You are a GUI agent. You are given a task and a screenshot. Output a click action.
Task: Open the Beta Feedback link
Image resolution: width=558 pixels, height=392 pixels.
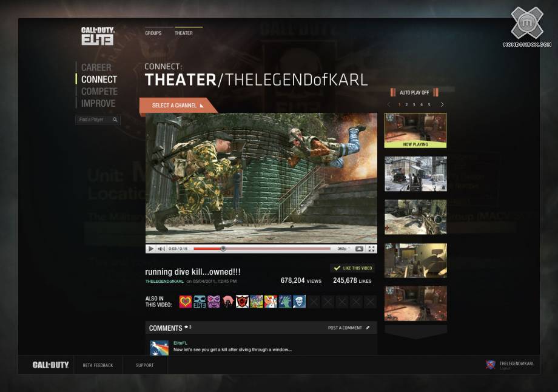[98, 365]
